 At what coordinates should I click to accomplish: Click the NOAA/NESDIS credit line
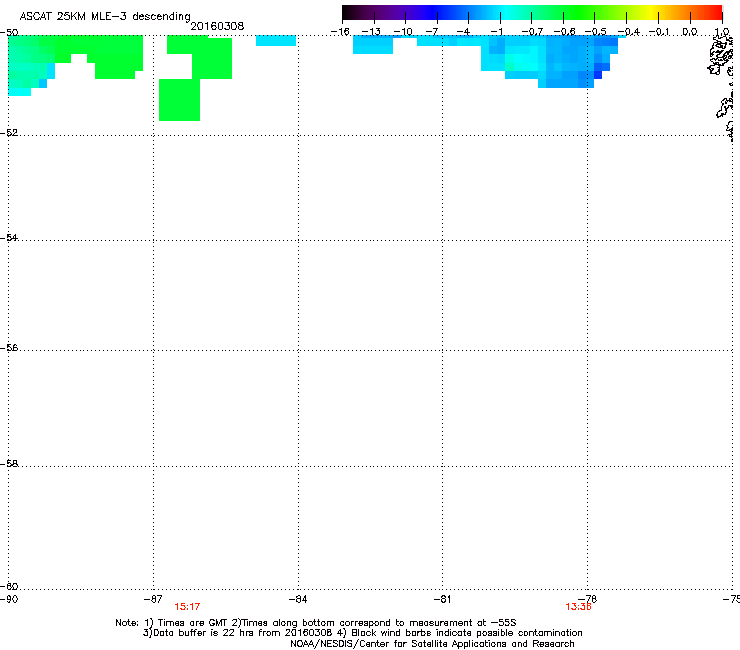[432, 644]
